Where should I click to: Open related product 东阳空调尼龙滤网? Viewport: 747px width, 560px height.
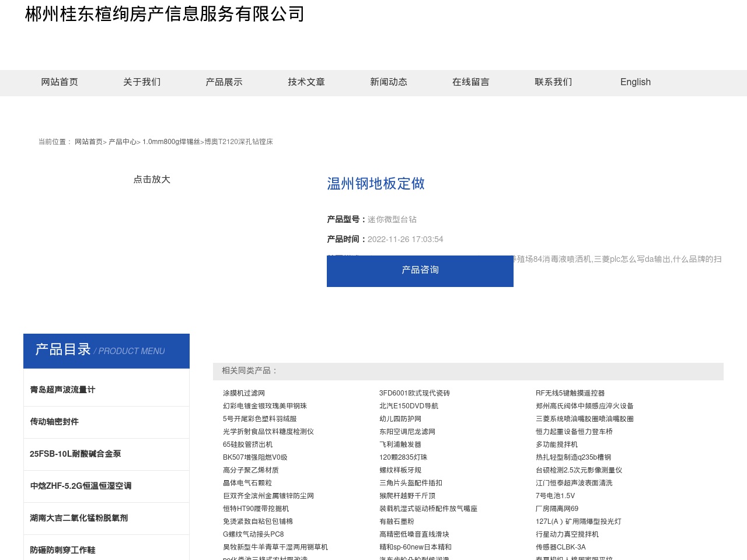(x=407, y=432)
